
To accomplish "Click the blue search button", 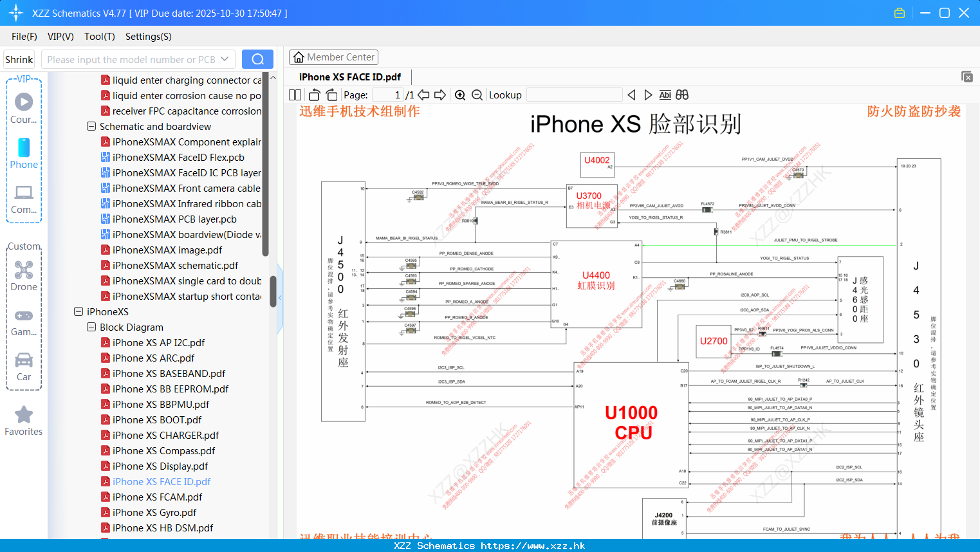I will coord(257,59).
